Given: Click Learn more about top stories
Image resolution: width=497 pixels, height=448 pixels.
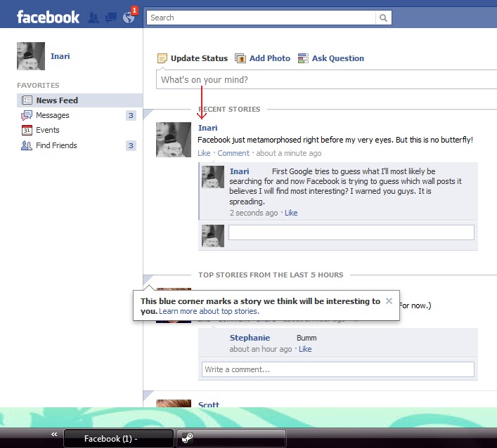Looking at the screenshot, I should (209, 311).
